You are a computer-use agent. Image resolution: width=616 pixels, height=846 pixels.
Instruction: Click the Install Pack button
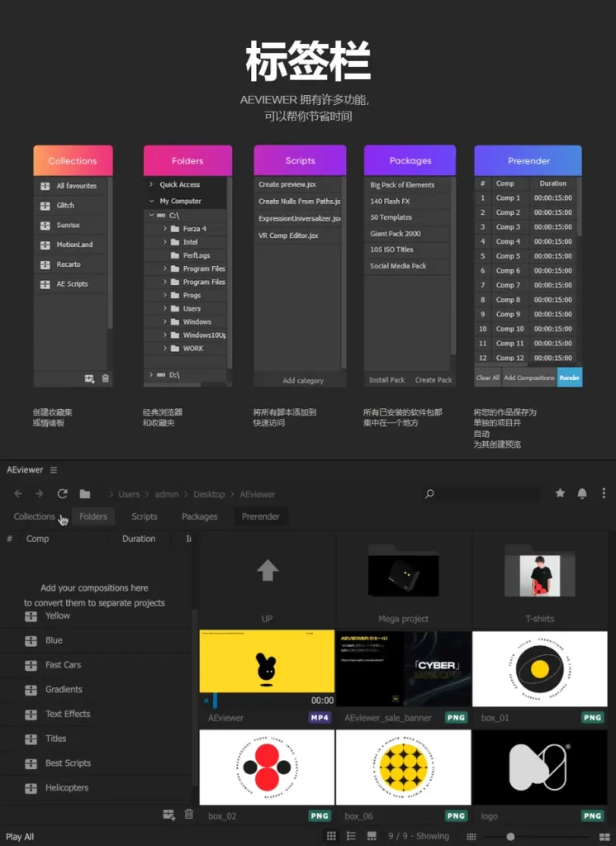[386, 380]
